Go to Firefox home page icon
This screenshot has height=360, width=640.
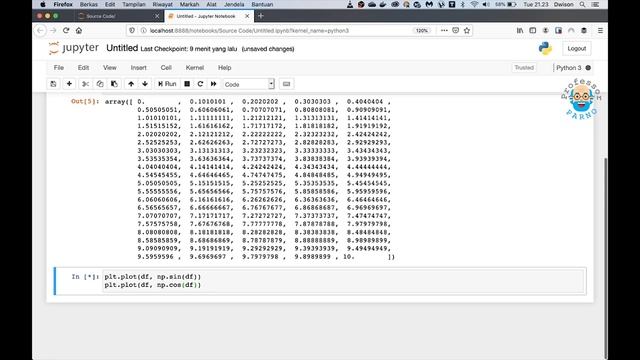tap(79, 31)
